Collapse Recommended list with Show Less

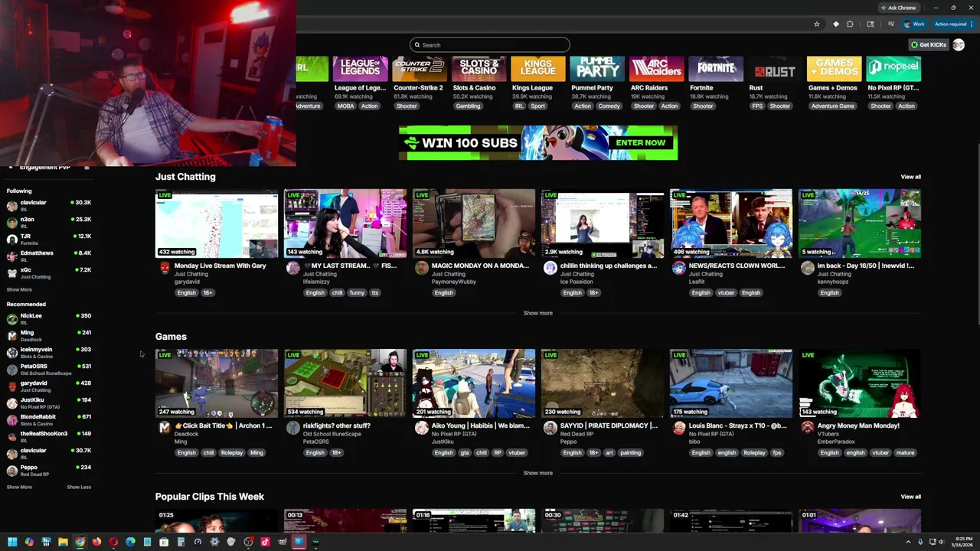(x=79, y=487)
